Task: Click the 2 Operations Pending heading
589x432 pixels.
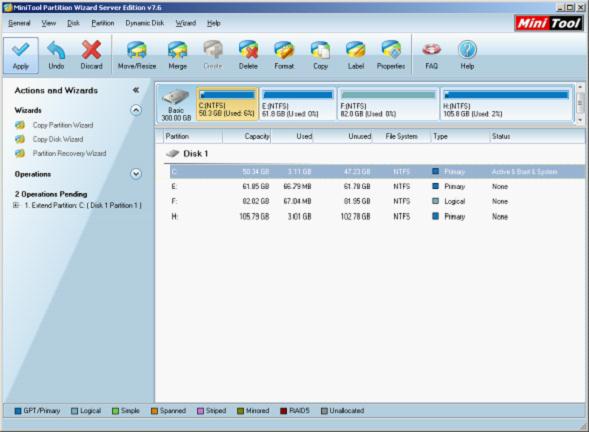Action: click(x=51, y=194)
